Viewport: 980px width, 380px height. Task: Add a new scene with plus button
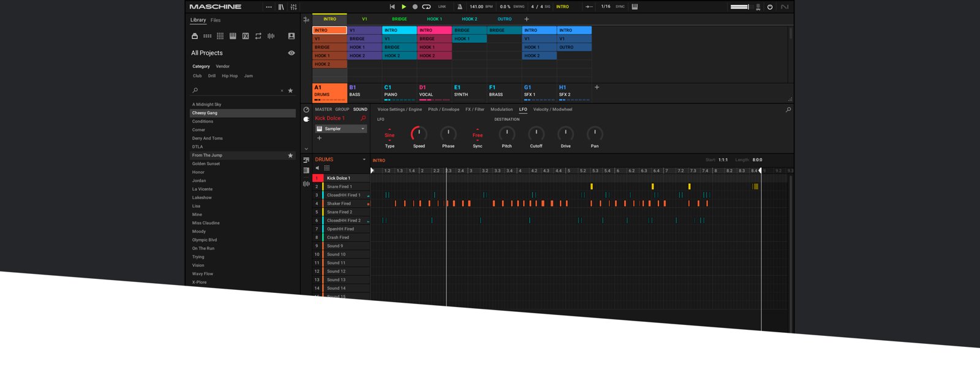point(526,19)
